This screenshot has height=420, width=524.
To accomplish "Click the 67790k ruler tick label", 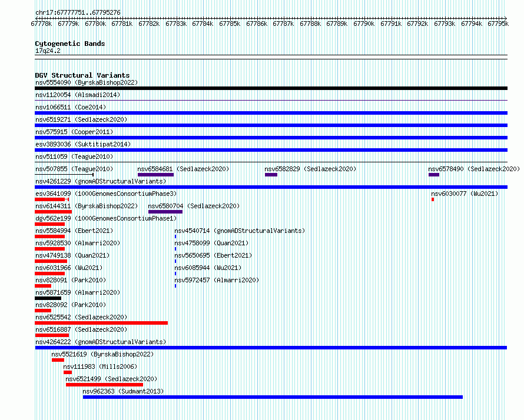I will point(364,24).
